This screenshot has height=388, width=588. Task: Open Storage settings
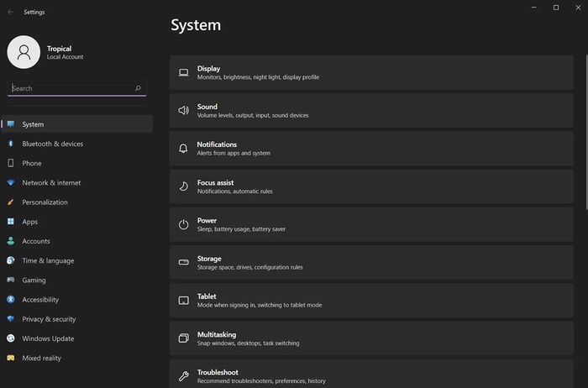click(x=374, y=263)
